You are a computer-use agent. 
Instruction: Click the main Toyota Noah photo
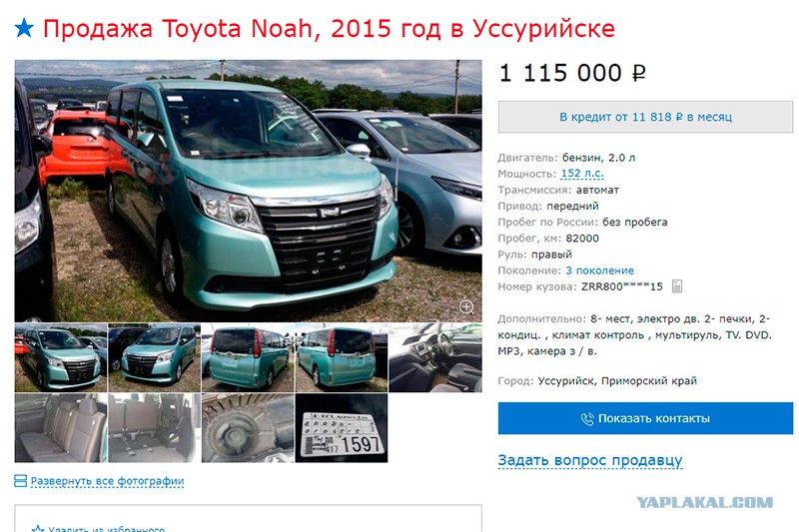(x=248, y=191)
